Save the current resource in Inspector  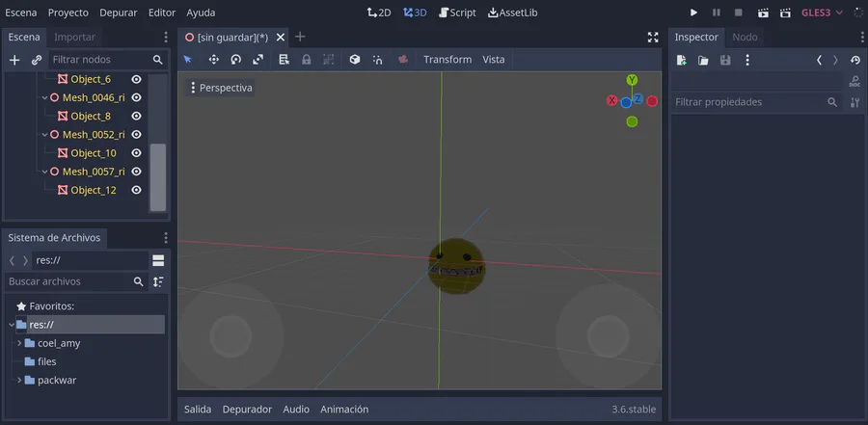[725, 60]
